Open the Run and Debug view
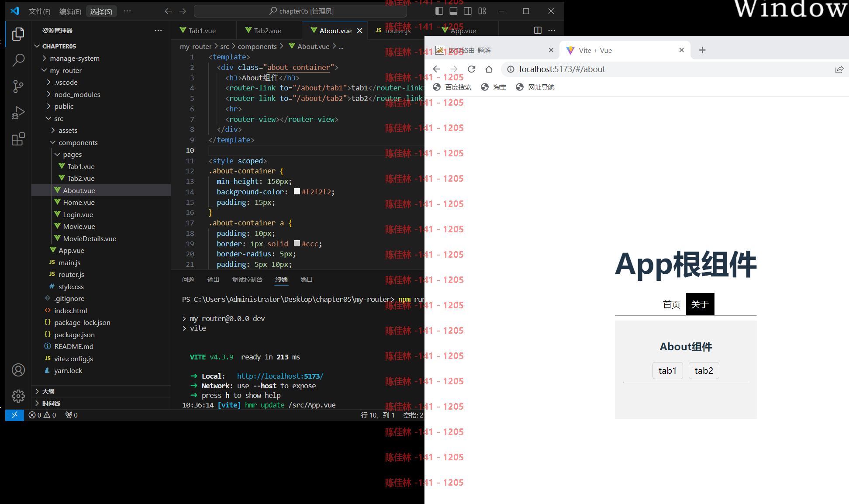This screenshot has height=504, width=849. 18,113
